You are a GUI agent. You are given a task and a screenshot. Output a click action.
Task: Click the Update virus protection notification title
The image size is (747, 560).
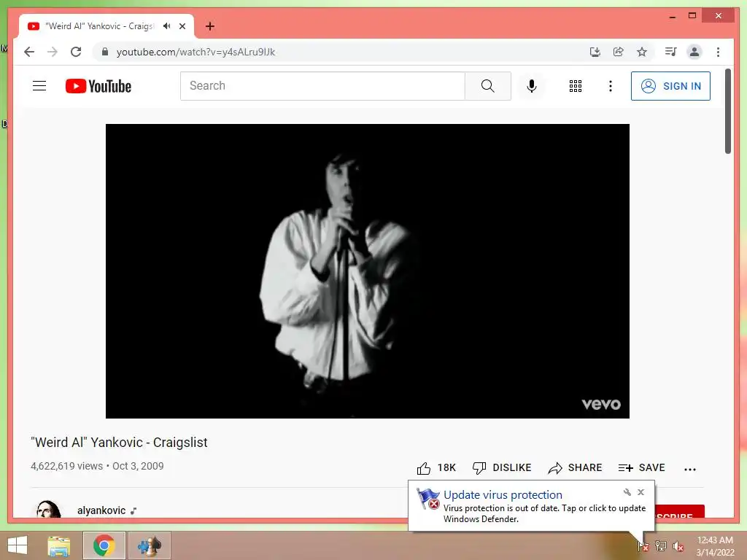pos(503,495)
